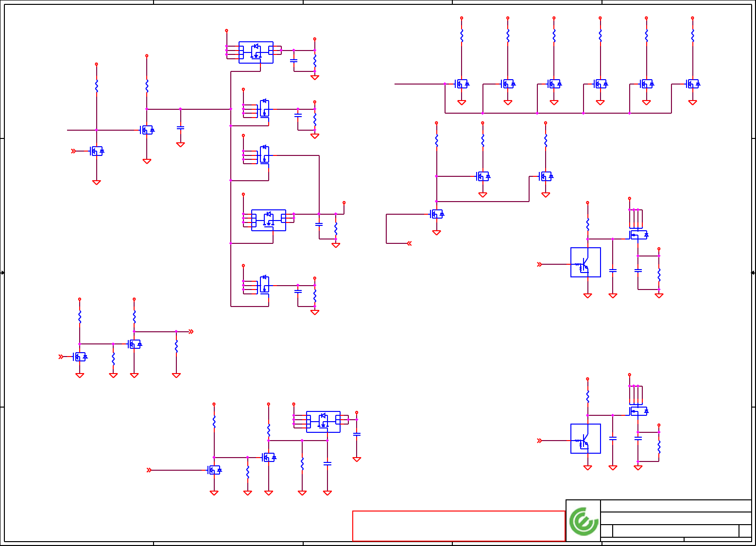Select the input port of the lower boxed transistor
Image resolution: width=756 pixels, height=546 pixels.
coord(539,441)
